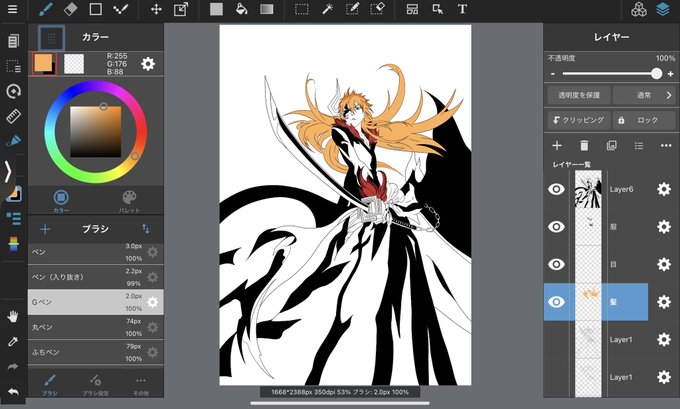The image size is (680, 409).
Task: Select the Operation cursor tool
Action: 437,9
